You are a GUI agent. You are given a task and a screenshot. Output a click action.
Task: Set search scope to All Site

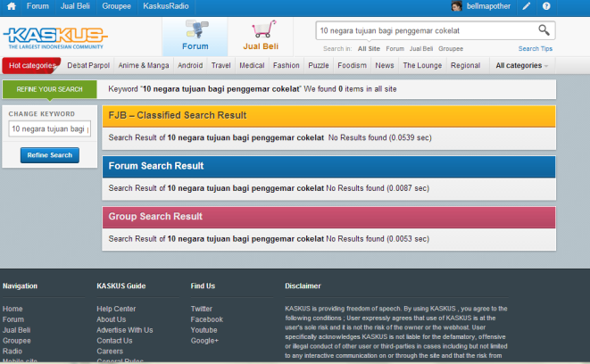tap(369, 48)
